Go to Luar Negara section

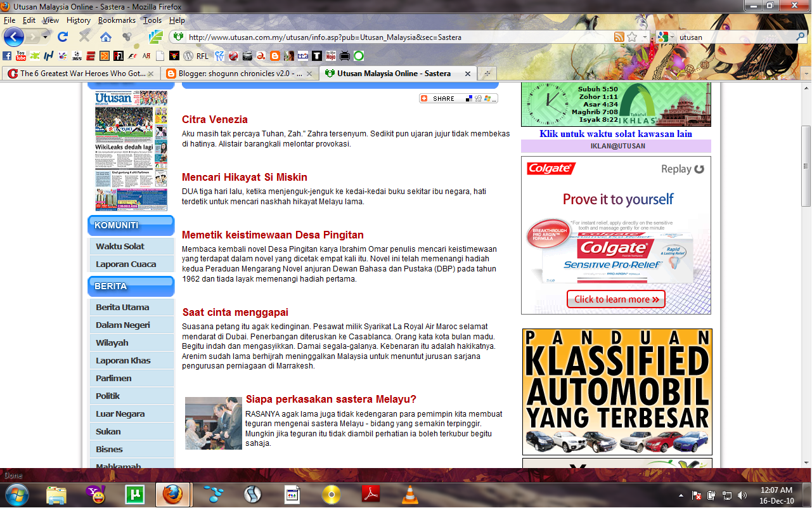(x=131, y=414)
